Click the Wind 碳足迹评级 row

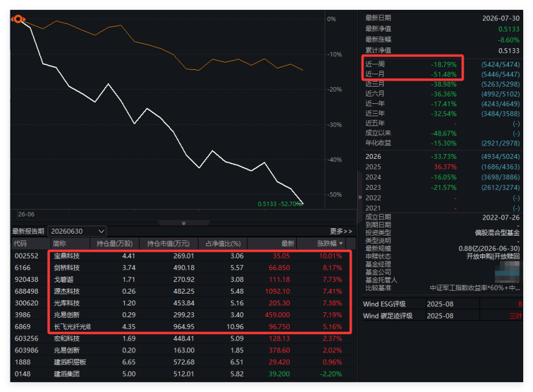pyautogui.click(x=442, y=316)
